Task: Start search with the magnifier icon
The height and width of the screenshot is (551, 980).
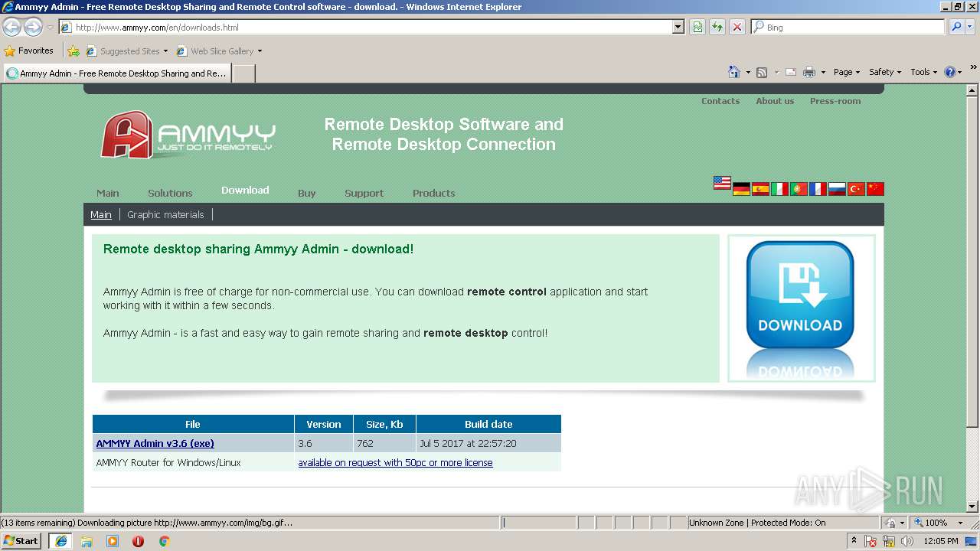Action: click(x=956, y=27)
